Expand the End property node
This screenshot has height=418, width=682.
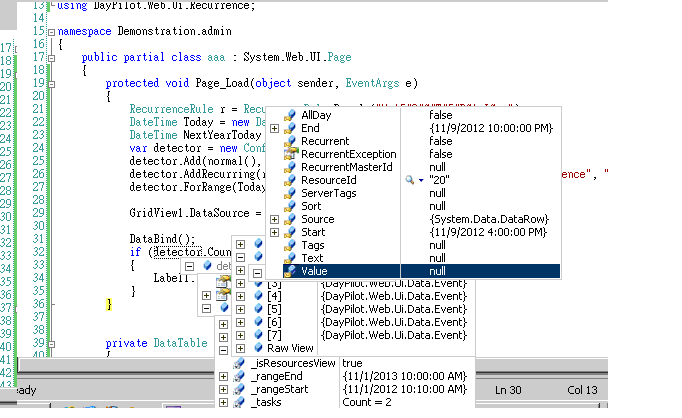coord(274,128)
